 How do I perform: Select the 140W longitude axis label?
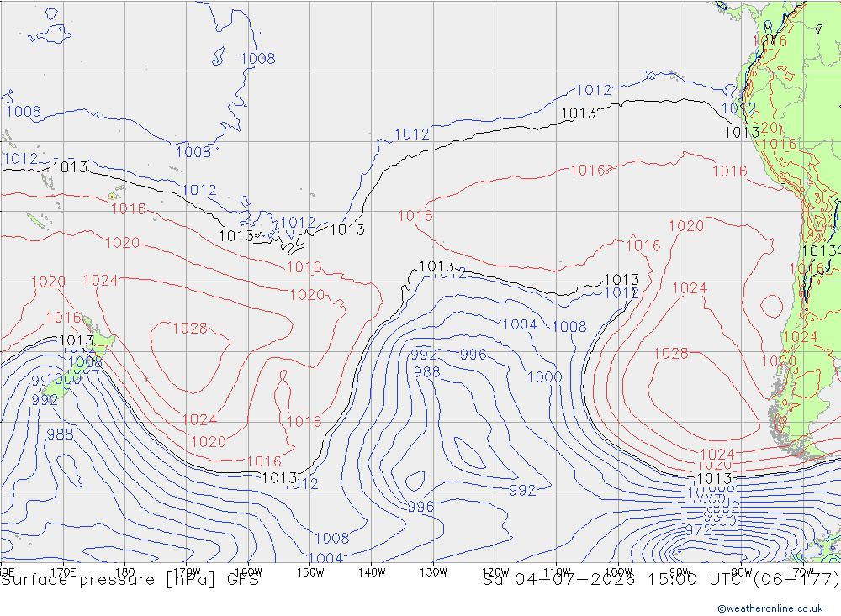tap(372, 572)
